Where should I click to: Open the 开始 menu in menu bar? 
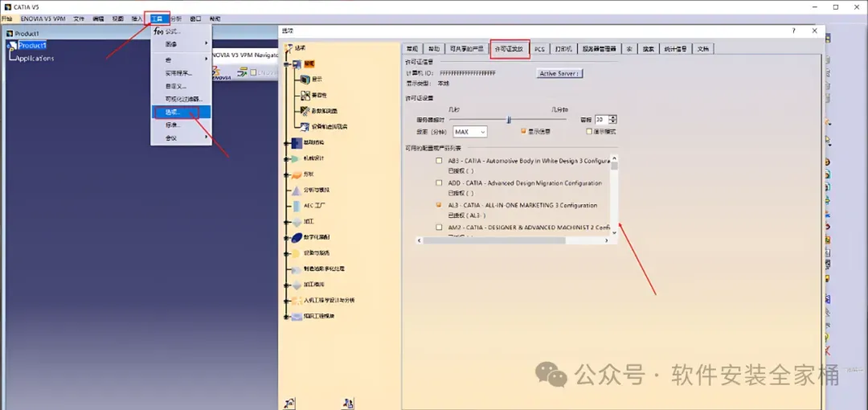(x=6, y=18)
